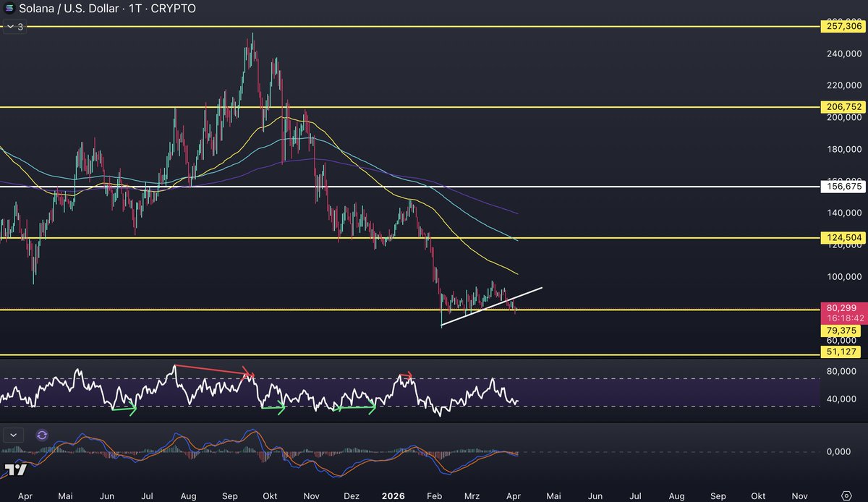Expand the MACD pane legend chevron
Image resolution: width=868 pixels, height=502 pixels.
(x=14, y=435)
